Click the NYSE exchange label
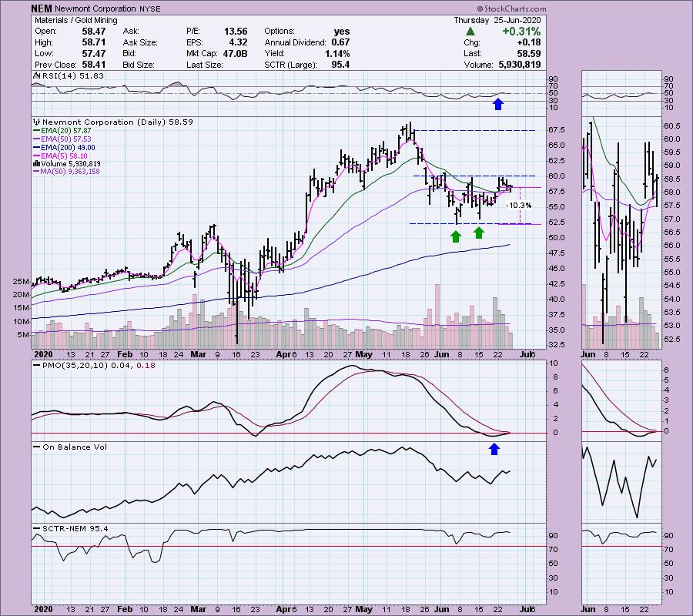The height and width of the screenshot is (616, 693). (x=149, y=8)
